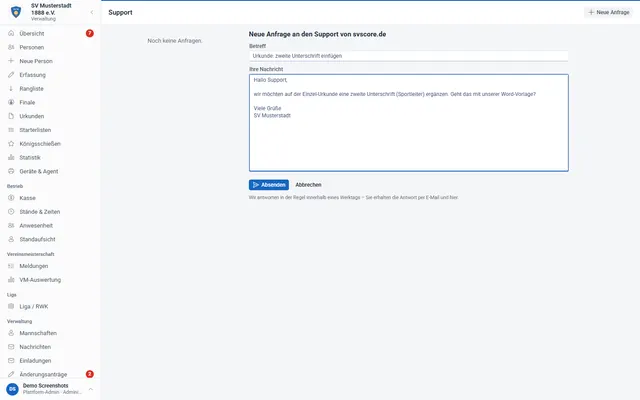Viewport: 640px width, 400px height.
Task: Click the Personen people icon
Action: (11, 47)
